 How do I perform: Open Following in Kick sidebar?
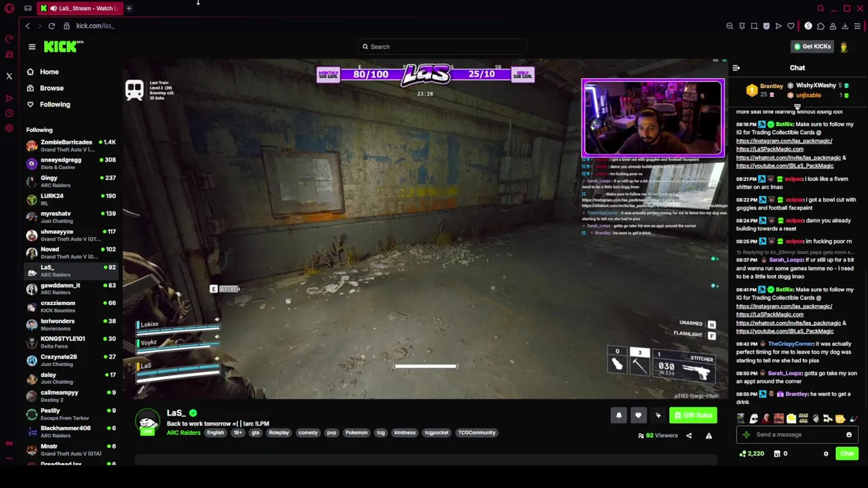(47, 104)
